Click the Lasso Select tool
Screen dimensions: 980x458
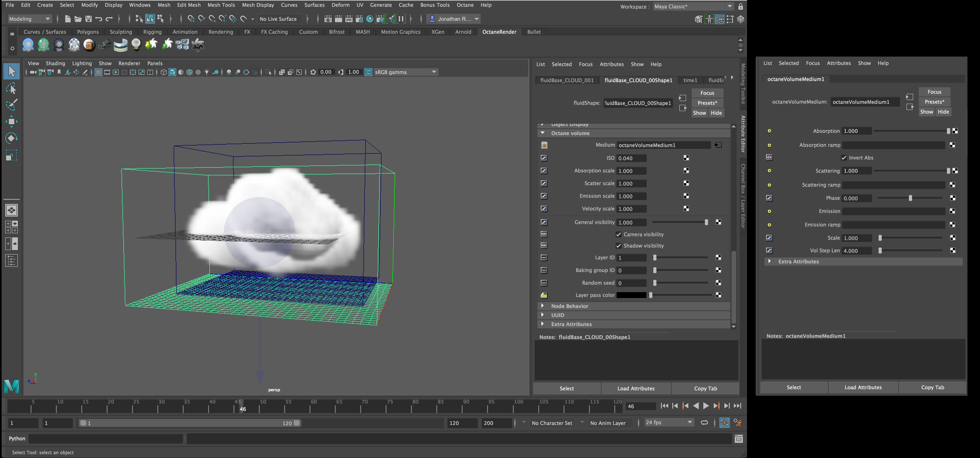coord(11,88)
